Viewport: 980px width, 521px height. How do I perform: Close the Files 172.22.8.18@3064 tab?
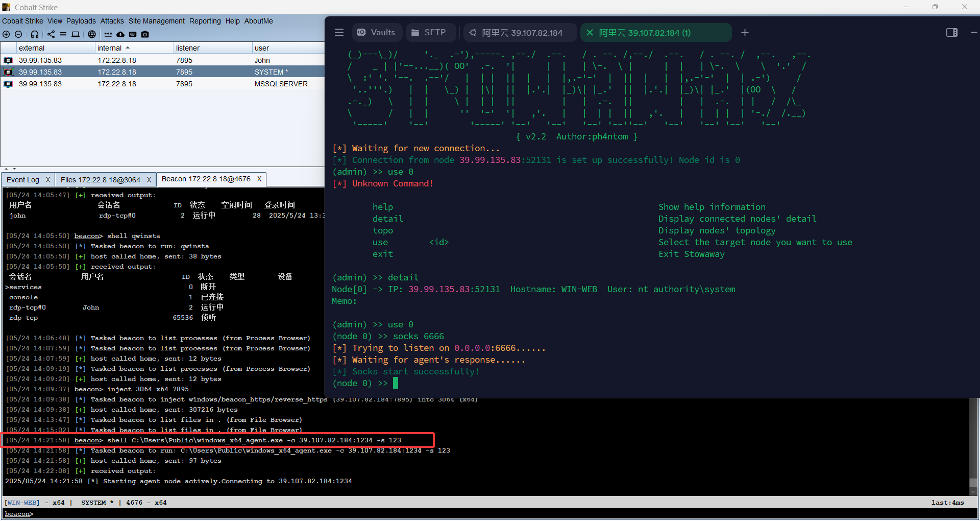[149, 180]
